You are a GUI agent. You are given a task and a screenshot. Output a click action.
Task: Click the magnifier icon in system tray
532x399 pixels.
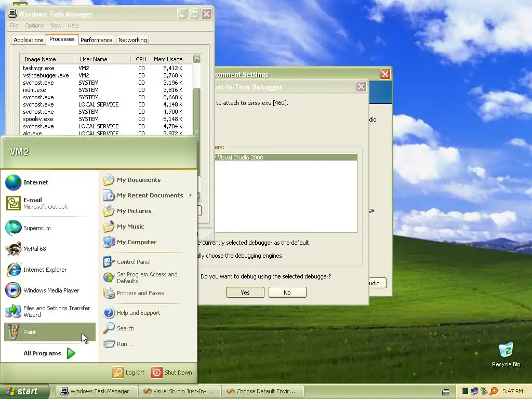(494, 391)
